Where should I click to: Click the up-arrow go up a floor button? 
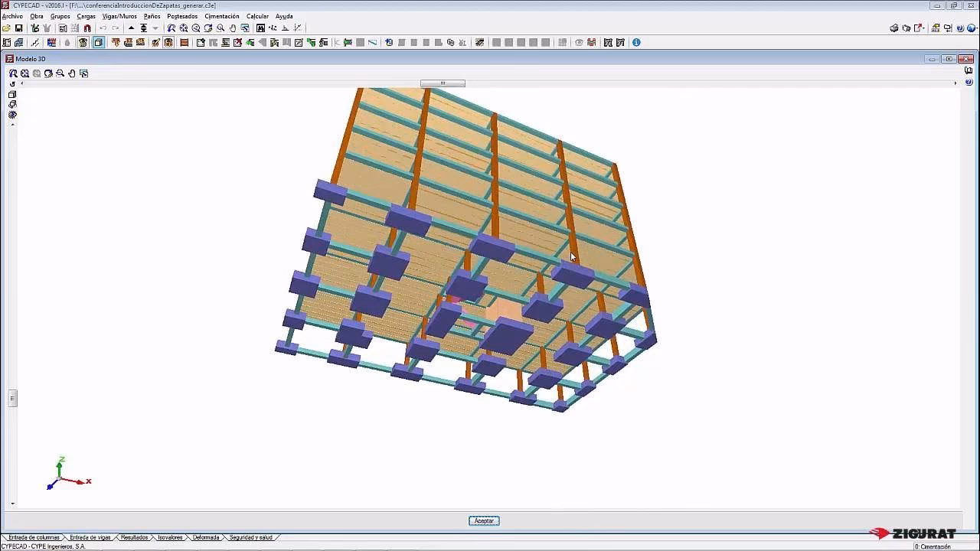131,28
